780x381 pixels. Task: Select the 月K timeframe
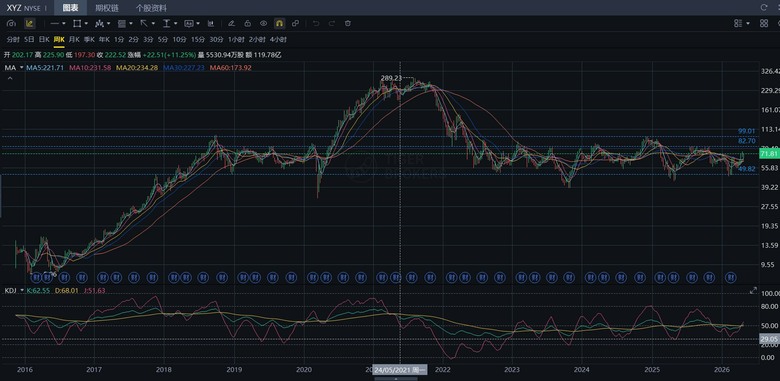(74, 39)
